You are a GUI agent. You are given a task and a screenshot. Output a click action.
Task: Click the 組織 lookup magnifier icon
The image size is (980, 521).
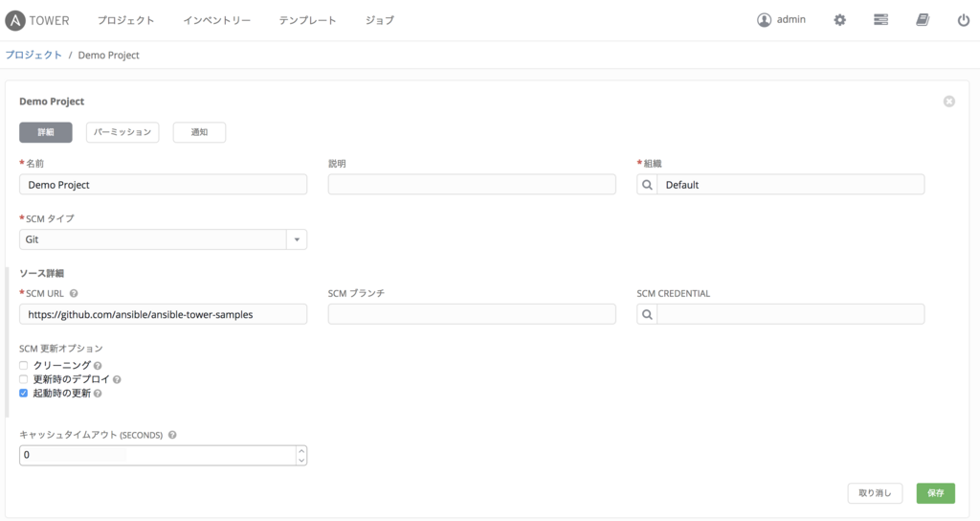(647, 185)
